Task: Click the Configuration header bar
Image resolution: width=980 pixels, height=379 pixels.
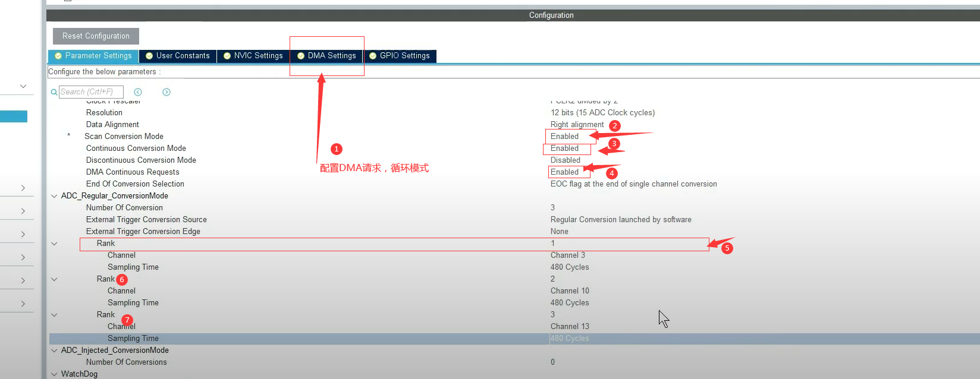Action: (513, 15)
